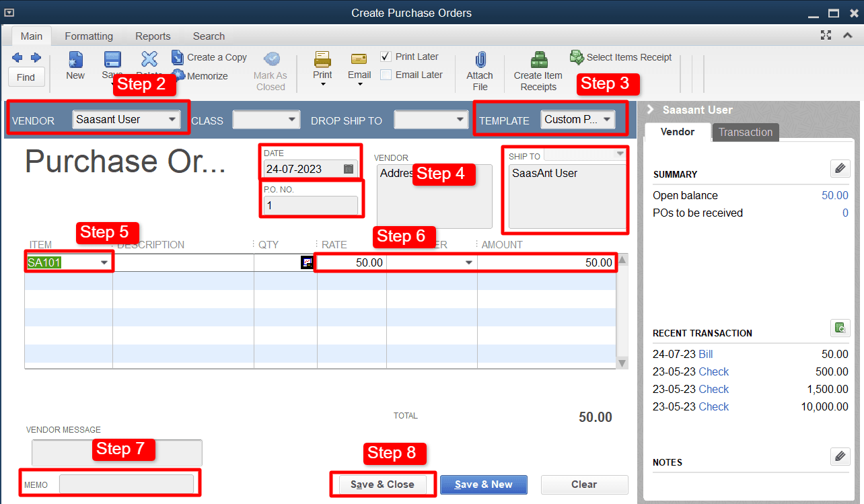
Task: Go to next purchase order arrow
Action: click(36, 58)
